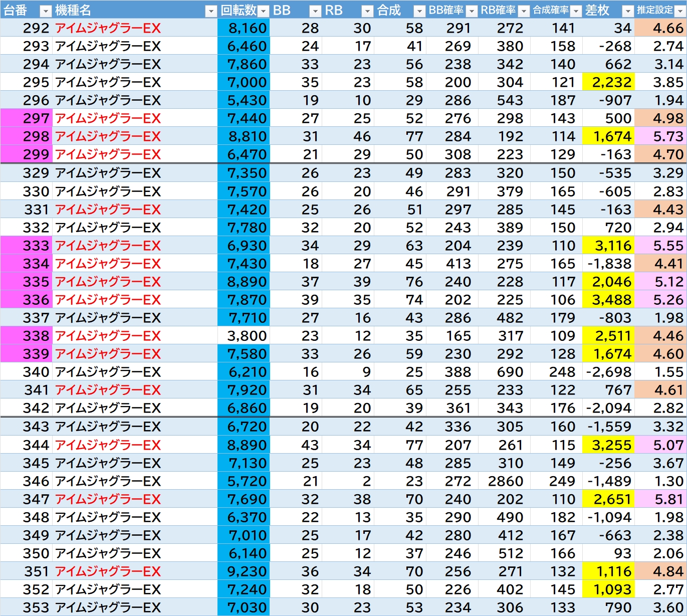Screen dimensions: 687x616
Task: Select the 差枚 cell -2,698
Action: pos(608,372)
